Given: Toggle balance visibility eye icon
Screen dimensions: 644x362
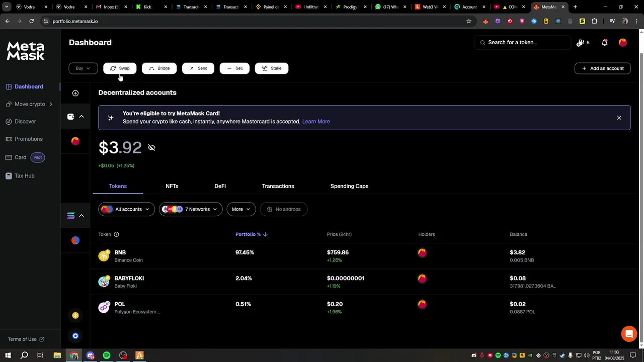Looking at the screenshot, I should tap(151, 148).
